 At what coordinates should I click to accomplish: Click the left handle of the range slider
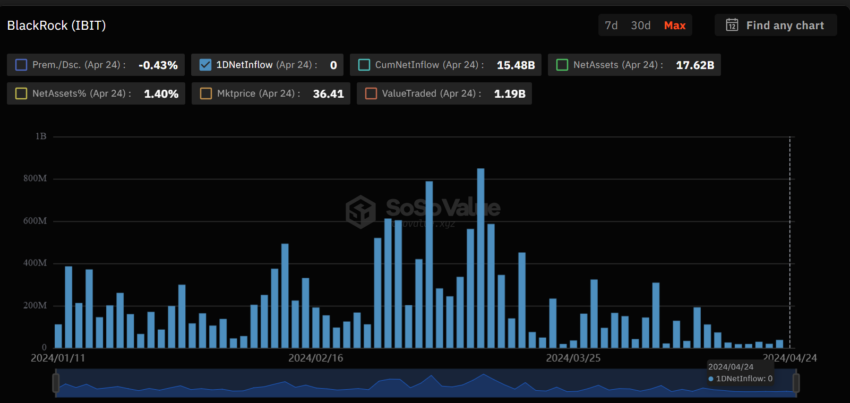pyautogui.click(x=57, y=383)
